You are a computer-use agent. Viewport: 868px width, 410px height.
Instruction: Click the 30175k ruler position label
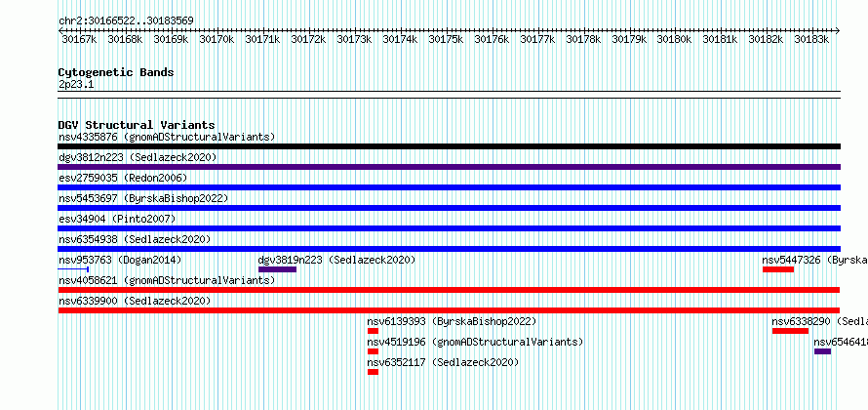click(x=447, y=39)
